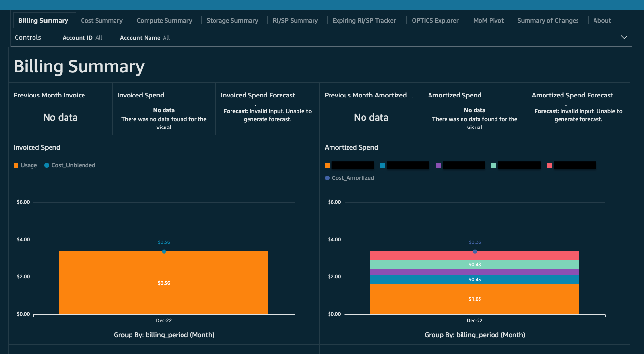Open the Compute Summary tab
644x354 pixels.
165,20
